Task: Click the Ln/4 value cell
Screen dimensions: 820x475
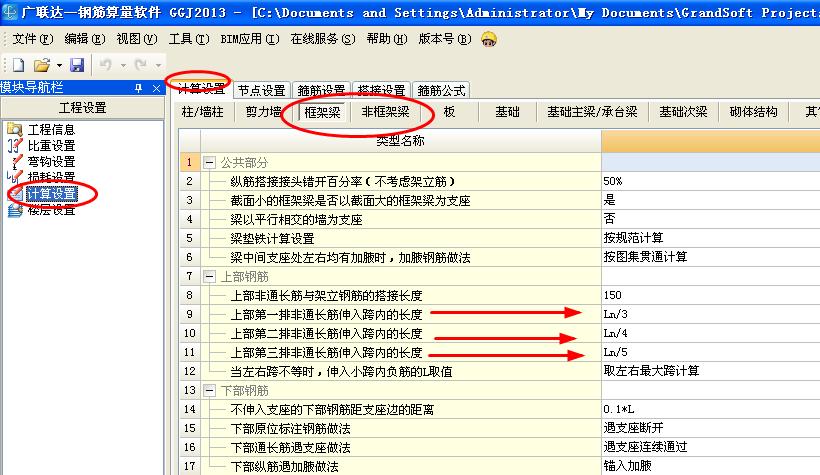Action: 710,333
